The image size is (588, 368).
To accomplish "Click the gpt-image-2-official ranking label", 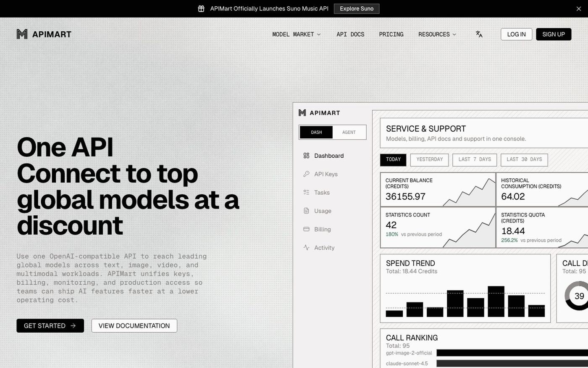I will pos(409,353).
